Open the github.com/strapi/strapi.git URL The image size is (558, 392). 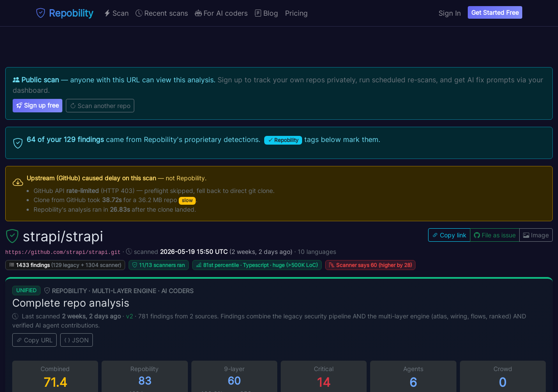(x=63, y=252)
